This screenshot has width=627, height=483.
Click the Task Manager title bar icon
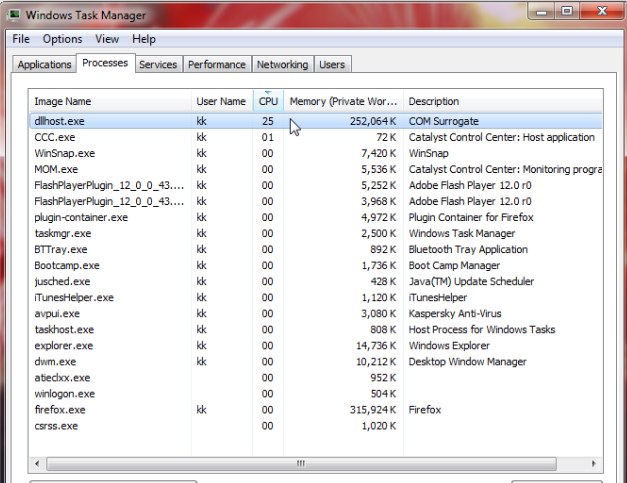pos(12,14)
